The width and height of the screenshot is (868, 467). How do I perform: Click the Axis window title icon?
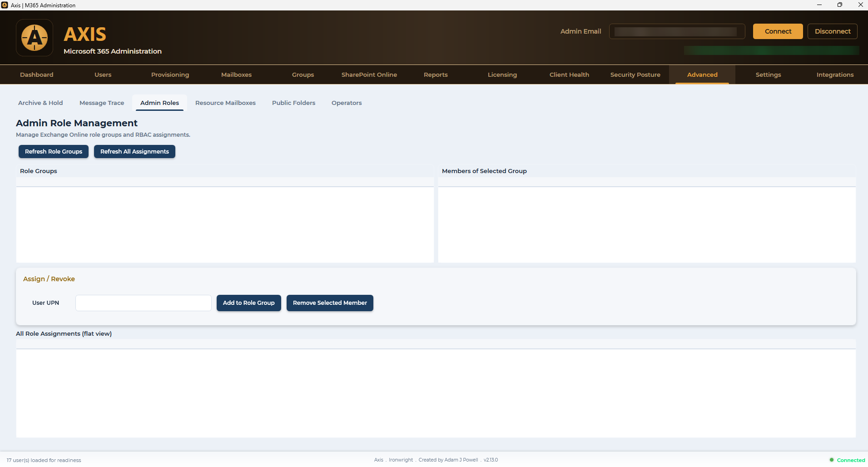(x=5, y=5)
